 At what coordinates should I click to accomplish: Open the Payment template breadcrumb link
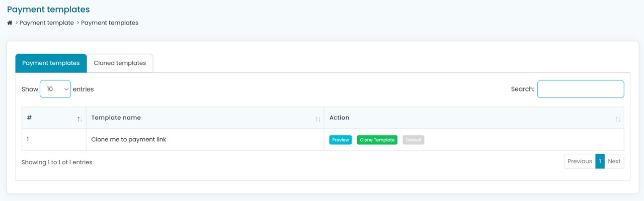coord(47,23)
